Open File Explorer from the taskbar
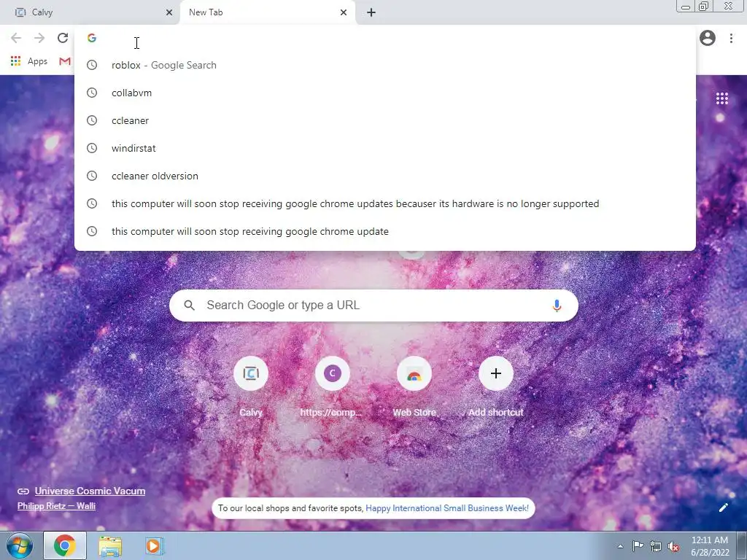The width and height of the screenshot is (747, 560). pos(110,545)
